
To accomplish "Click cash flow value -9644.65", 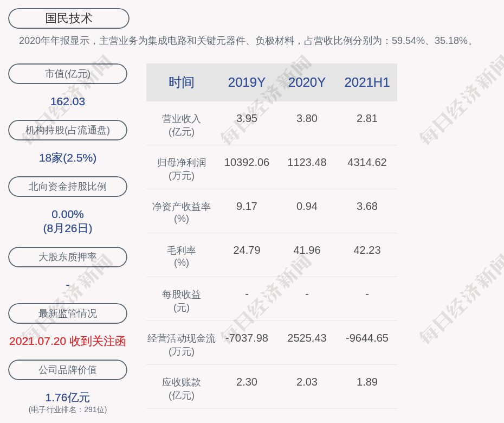I will [x=367, y=338].
